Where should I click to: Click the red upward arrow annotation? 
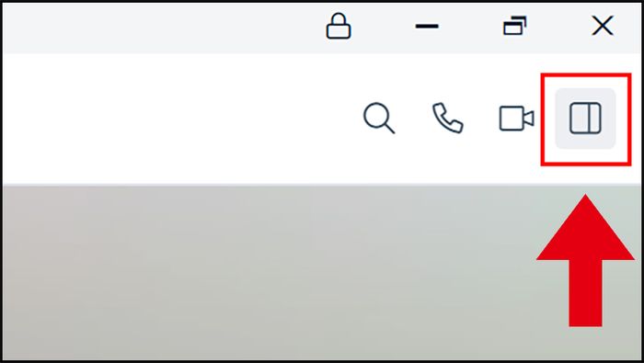point(585,260)
